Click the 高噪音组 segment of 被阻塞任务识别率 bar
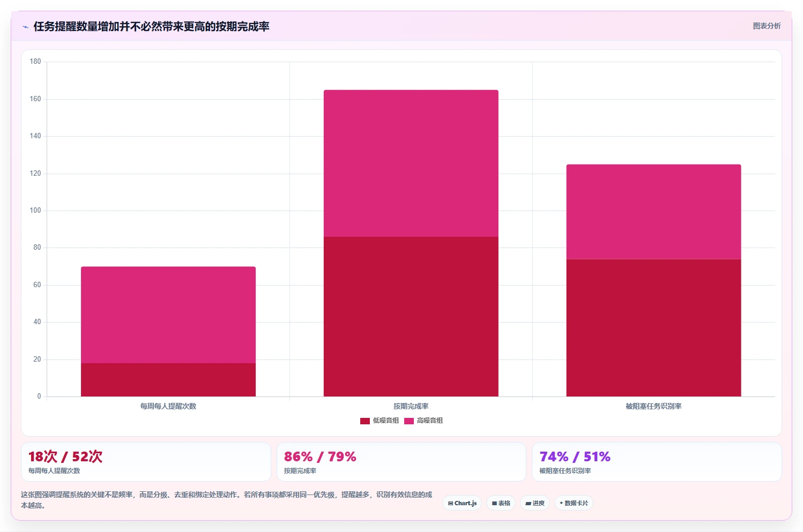The width and height of the screenshot is (803, 532). 654,212
